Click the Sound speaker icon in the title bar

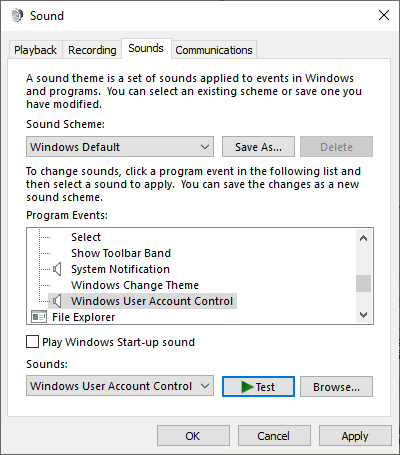(17, 15)
